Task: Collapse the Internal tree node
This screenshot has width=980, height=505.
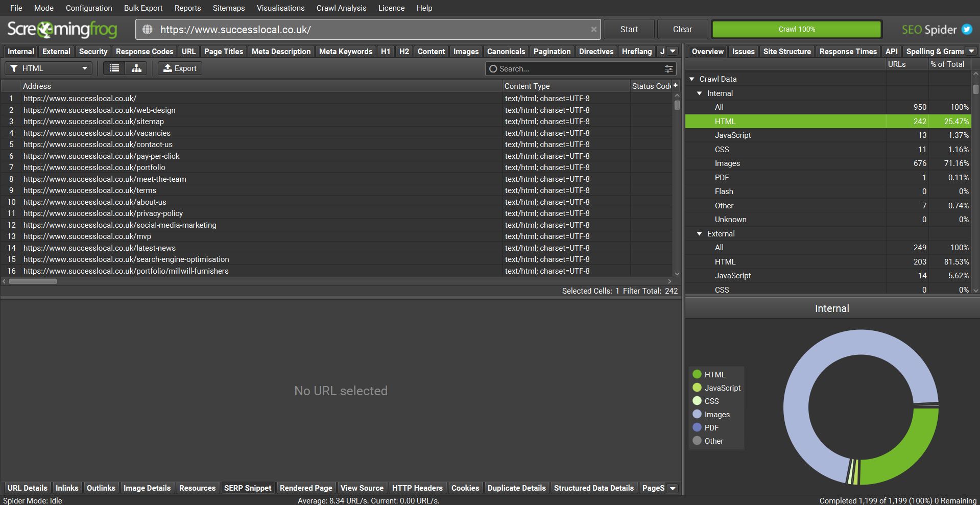Action: click(700, 93)
